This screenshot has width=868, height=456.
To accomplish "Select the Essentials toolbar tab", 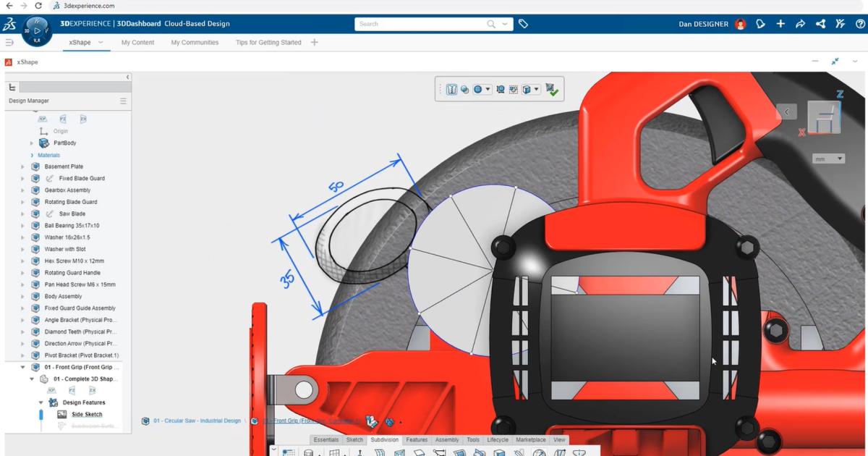I will (x=326, y=440).
